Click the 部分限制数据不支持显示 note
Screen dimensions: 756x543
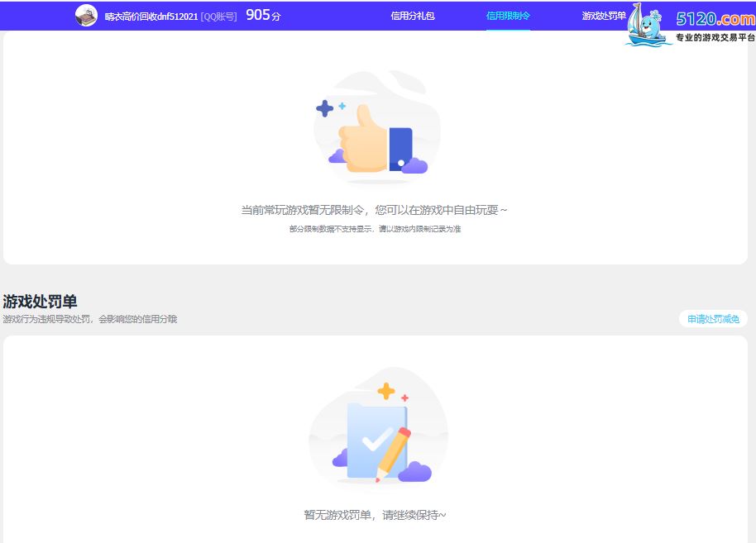point(376,229)
